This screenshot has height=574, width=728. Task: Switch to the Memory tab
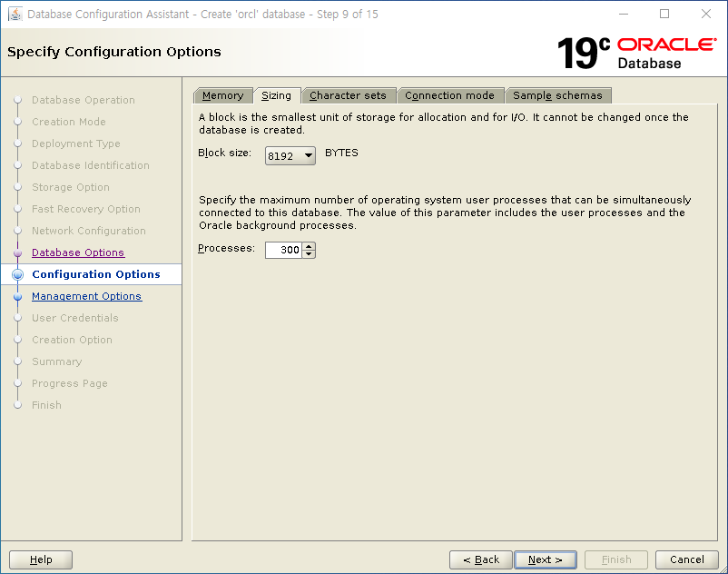click(x=223, y=95)
